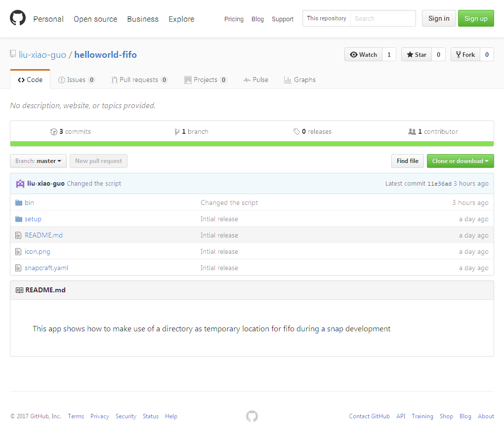The height and width of the screenshot is (440, 504).
Task: Open the Pull requests tab
Action: 139,80
